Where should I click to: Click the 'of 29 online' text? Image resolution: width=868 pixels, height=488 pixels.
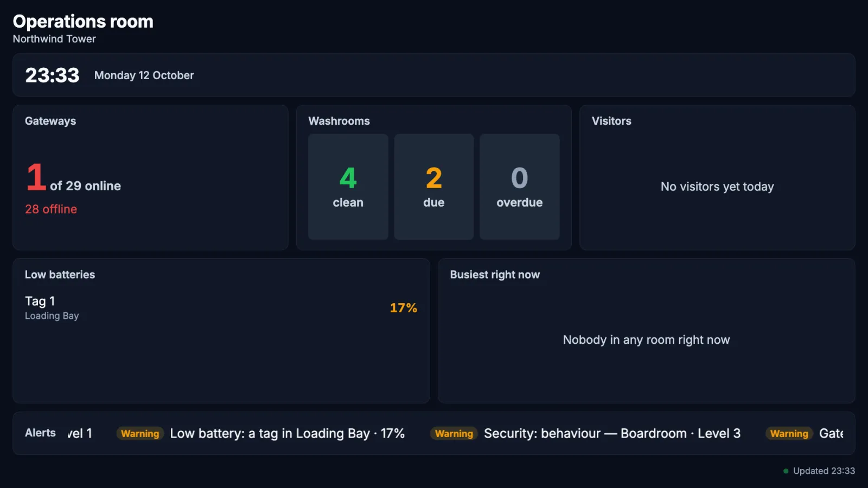(85, 186)
